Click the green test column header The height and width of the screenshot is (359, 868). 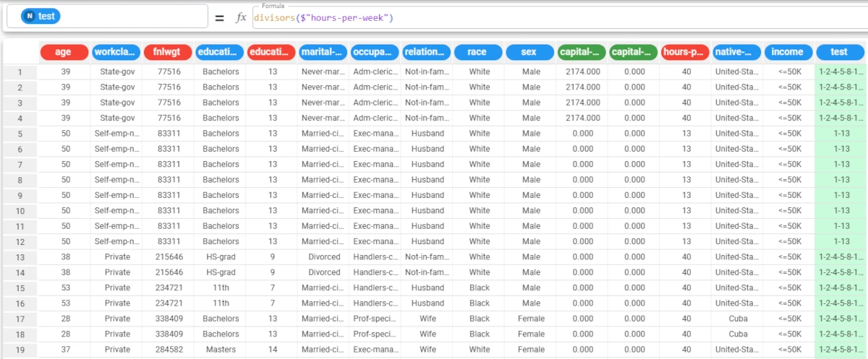[839, 52]
